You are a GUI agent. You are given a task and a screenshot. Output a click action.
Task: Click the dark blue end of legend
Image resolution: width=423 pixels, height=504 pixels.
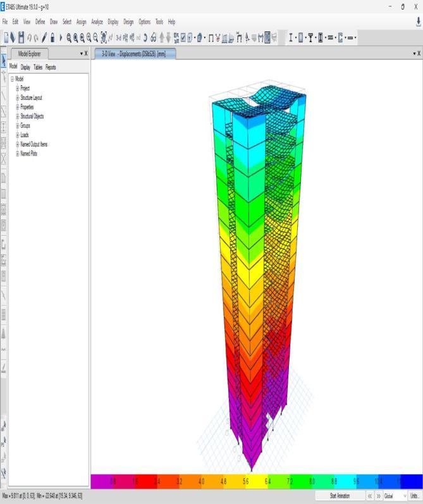click(x=412, y=481)
